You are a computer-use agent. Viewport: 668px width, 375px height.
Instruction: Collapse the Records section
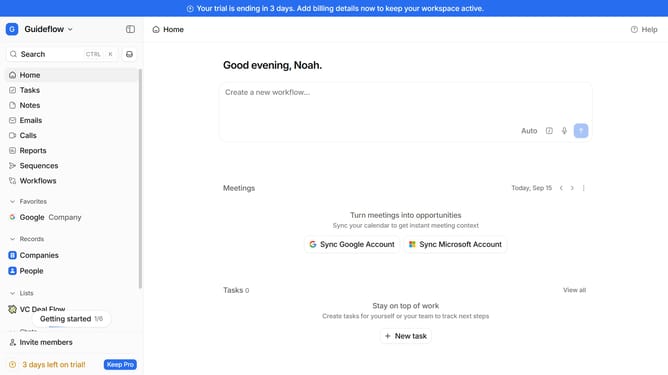point(12,239)
